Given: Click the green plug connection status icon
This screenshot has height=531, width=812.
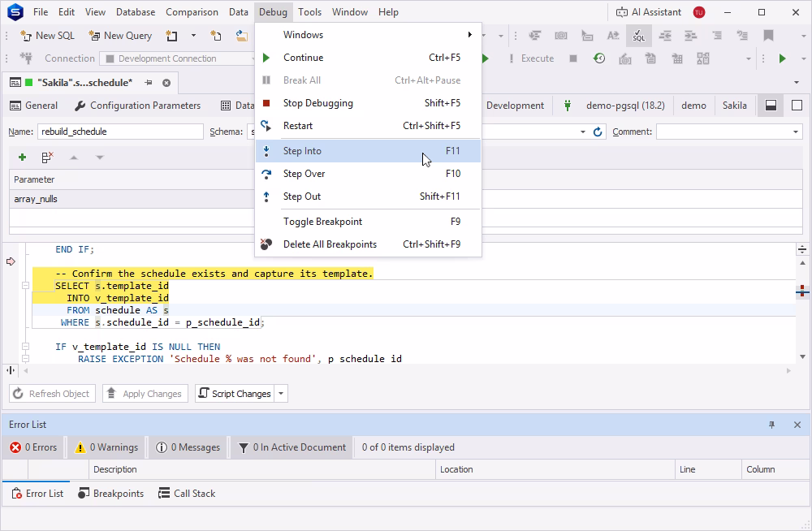Looking at the screenshot, I should [x=568, y=106].
